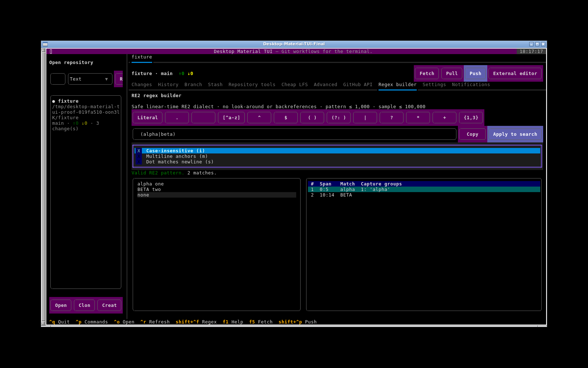
Task: Click shift+^p Push in footer
Action: (297, 322)
